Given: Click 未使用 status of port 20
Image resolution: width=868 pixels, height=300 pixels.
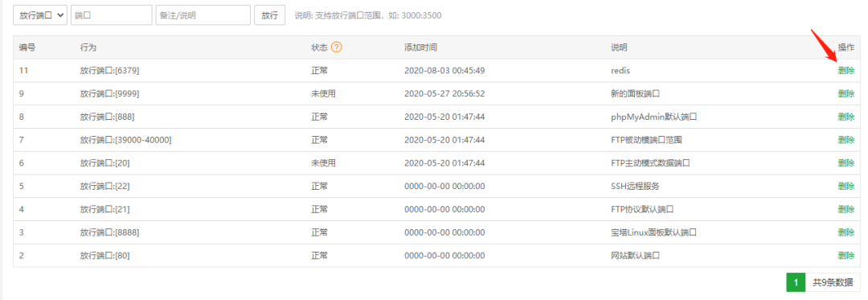Looking at the screenshot, I should [x=324, y=163].
